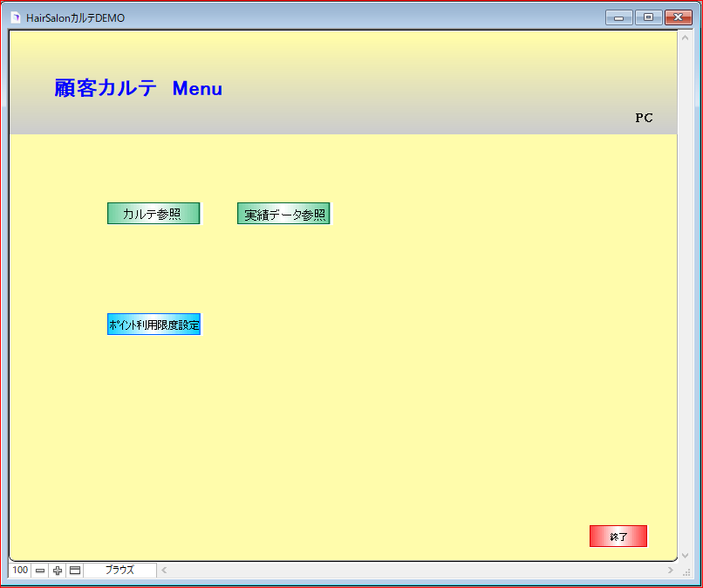
Task: Click the HairSalonカルテDEMO title bar document icon
Action: click(16, 18)
